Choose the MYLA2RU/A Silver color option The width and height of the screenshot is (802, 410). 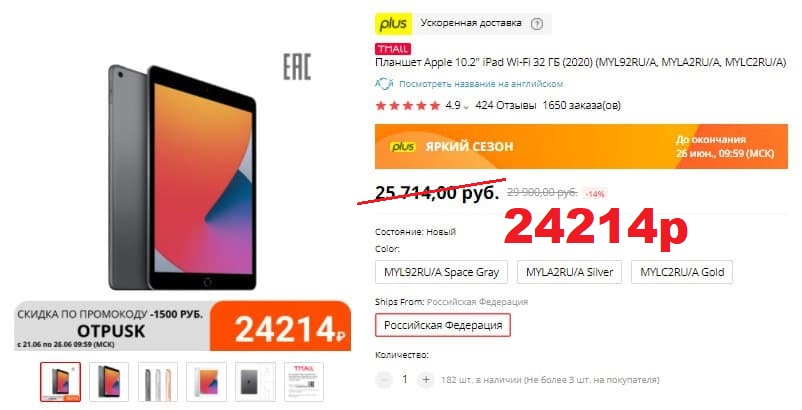[569, 272]
